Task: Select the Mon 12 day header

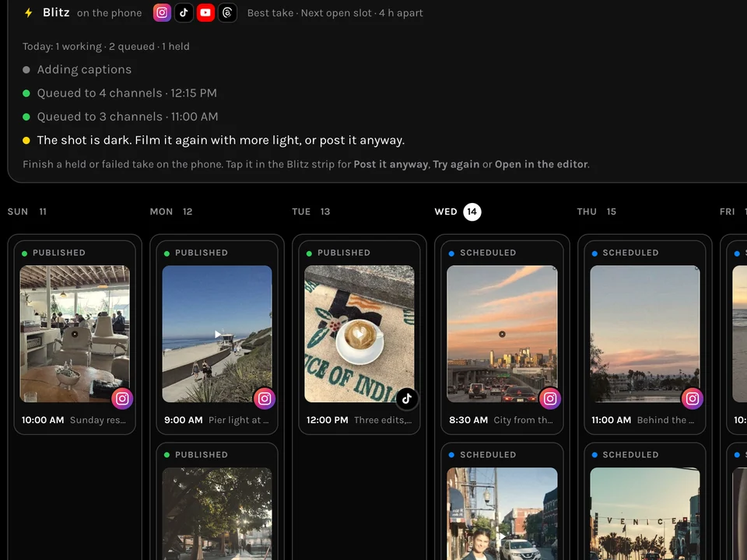Action: pos(171,212)
